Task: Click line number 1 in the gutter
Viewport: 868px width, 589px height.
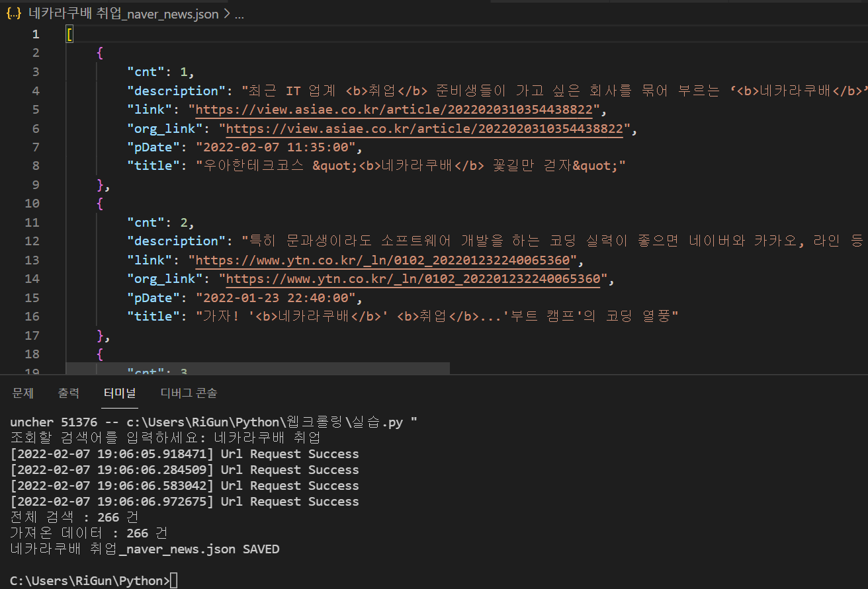Action: coord(35,34)
